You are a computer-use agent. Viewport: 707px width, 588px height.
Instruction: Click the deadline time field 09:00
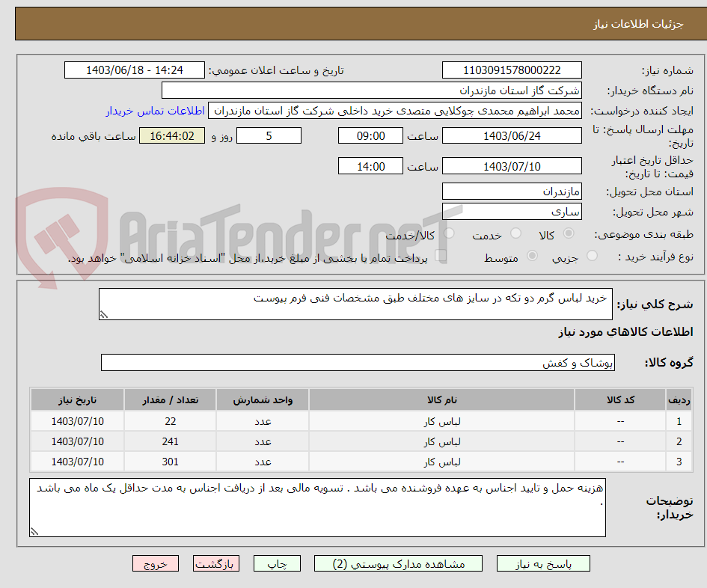click(370, 135)
